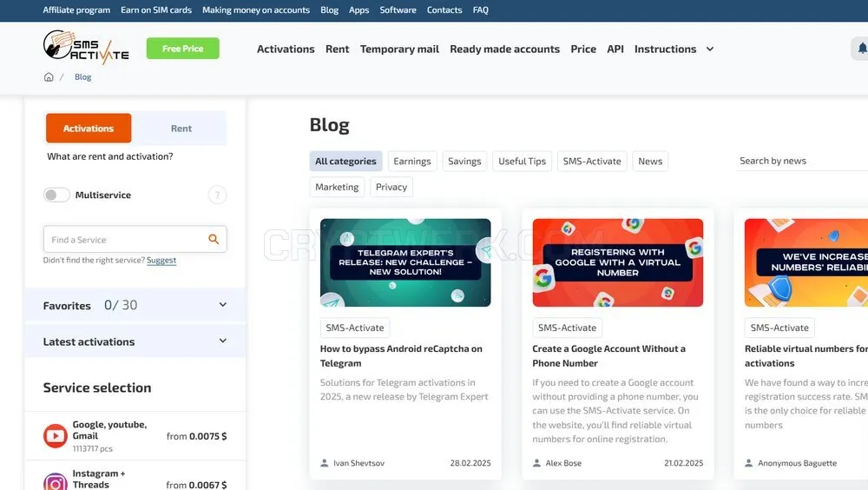868x490 pixels.
Task: Open How to bypass Android reCaptcha article
Action: tap(401, 356)
